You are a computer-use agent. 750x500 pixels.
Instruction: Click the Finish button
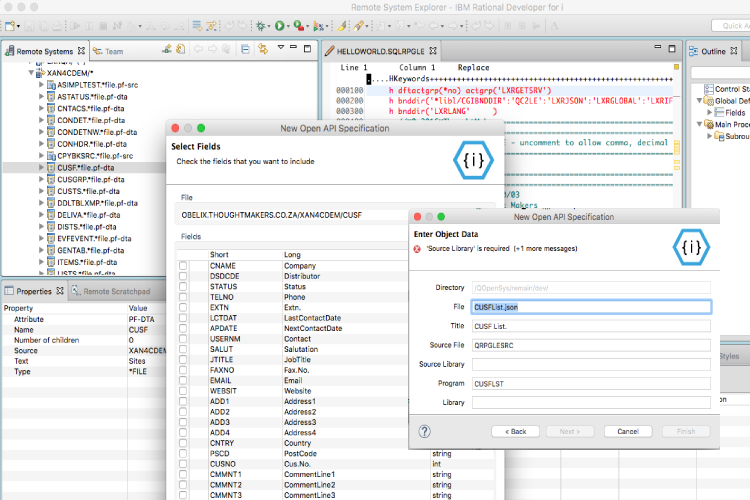point(686,432)
